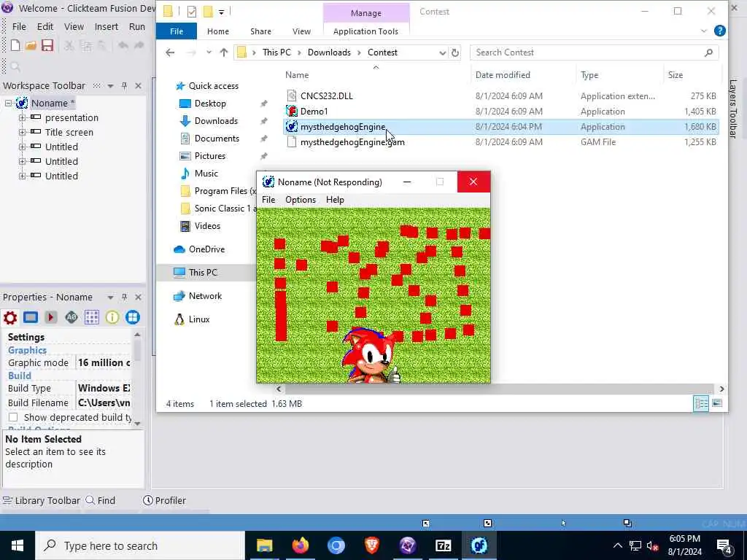Switch to the Share ribbon tab

(260, 31)
